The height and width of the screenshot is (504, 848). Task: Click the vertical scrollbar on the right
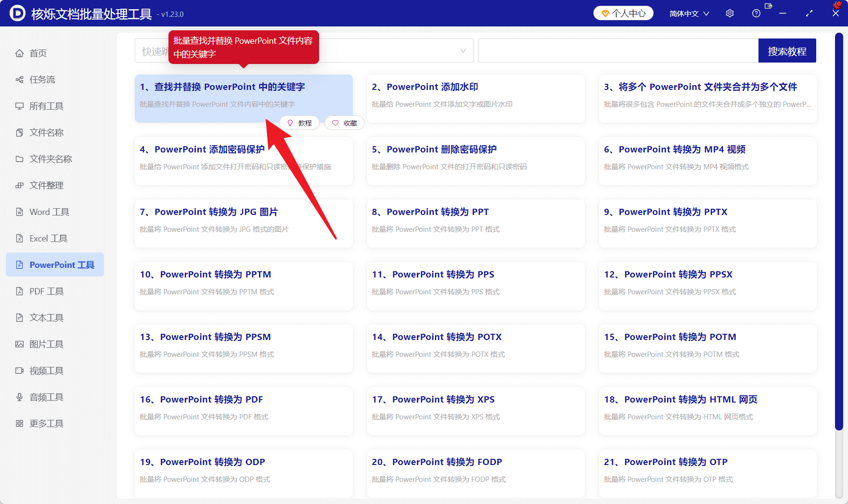pyautogui.click(x=839, y=232)
